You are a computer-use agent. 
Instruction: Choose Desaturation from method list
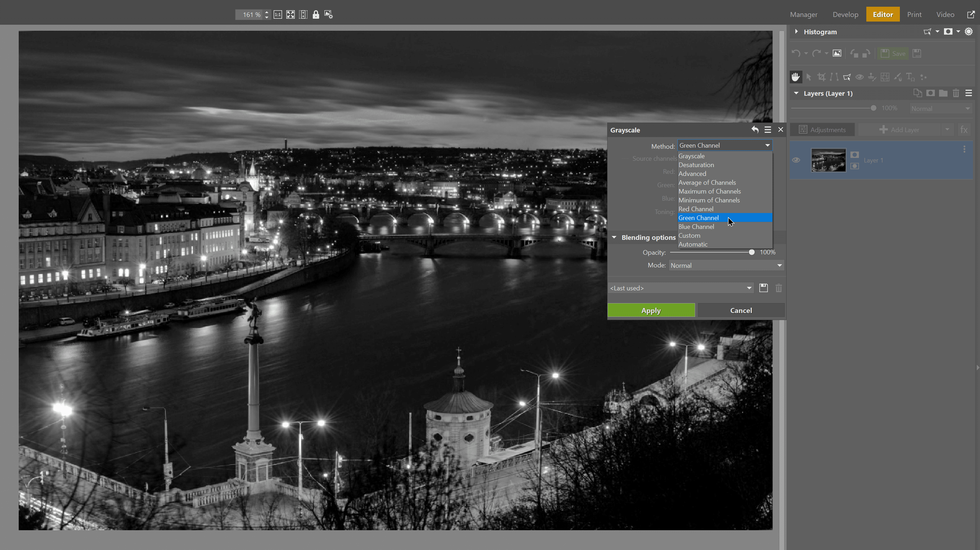point(725,165)
